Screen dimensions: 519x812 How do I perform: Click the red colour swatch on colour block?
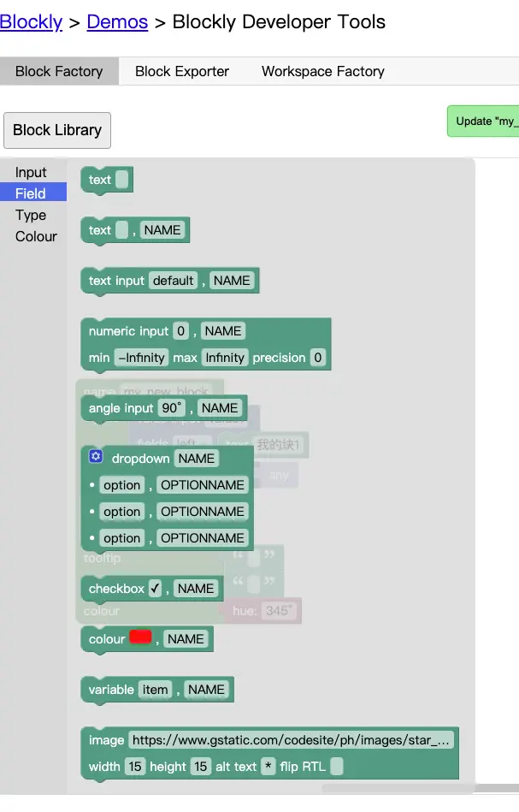tap(140, 637)
